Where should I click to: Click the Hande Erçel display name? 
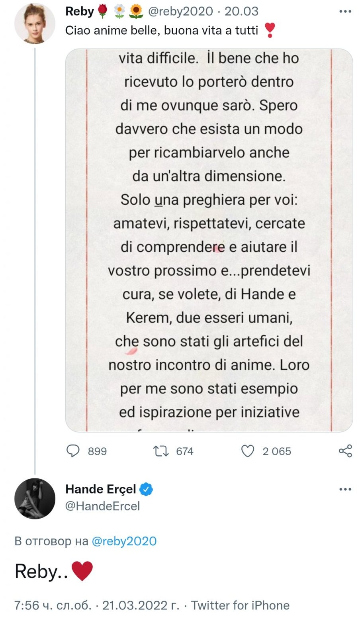[100, 489]
